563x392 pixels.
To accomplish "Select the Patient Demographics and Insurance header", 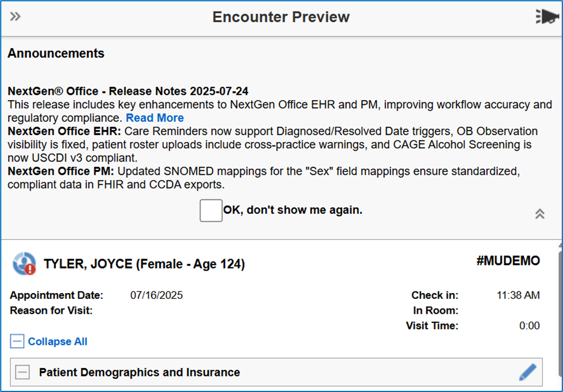I will point(139,372).
